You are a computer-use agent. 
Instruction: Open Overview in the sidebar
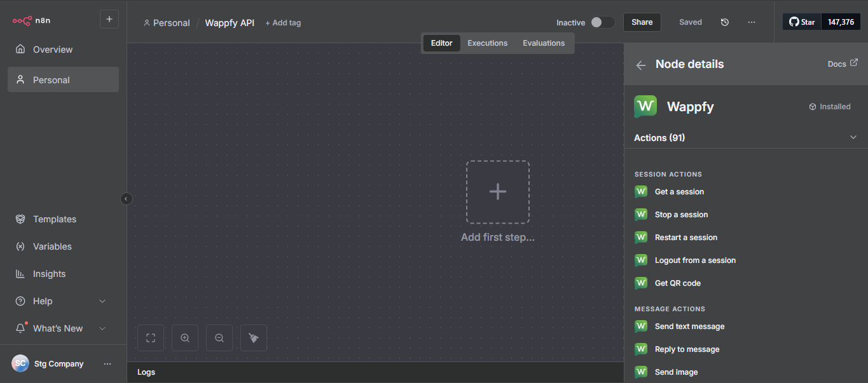point(63,50)
